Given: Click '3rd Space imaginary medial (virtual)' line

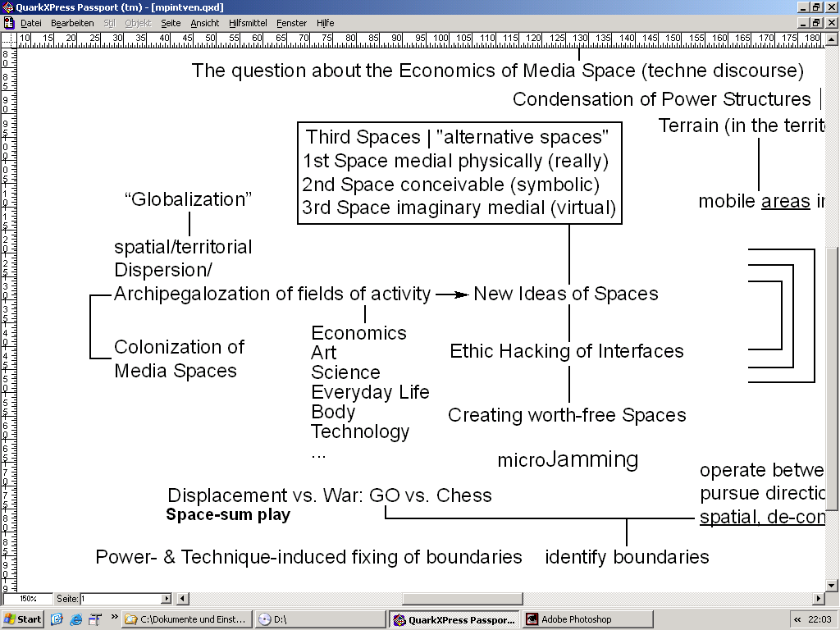Looking at the screenshot, I should 459,208.
